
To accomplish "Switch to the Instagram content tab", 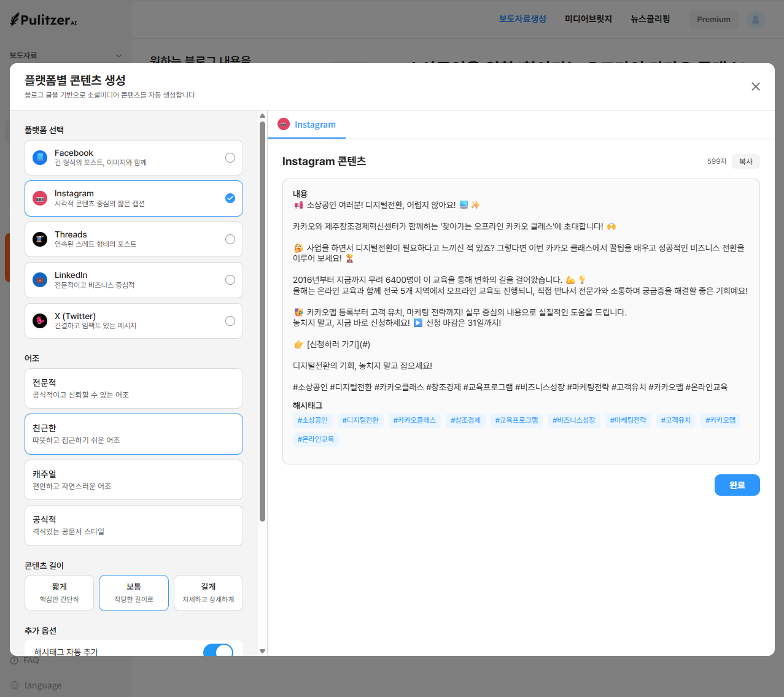I will point(307,125).
